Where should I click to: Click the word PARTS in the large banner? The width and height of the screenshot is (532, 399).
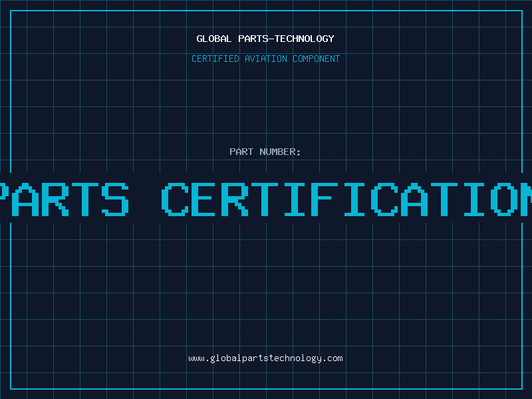click(63, 198)
